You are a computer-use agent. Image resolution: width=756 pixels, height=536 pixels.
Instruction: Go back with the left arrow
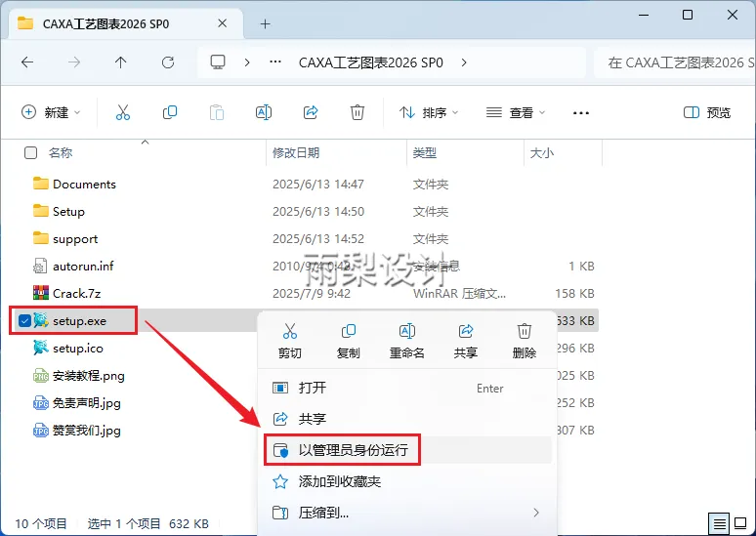(27, 62)
